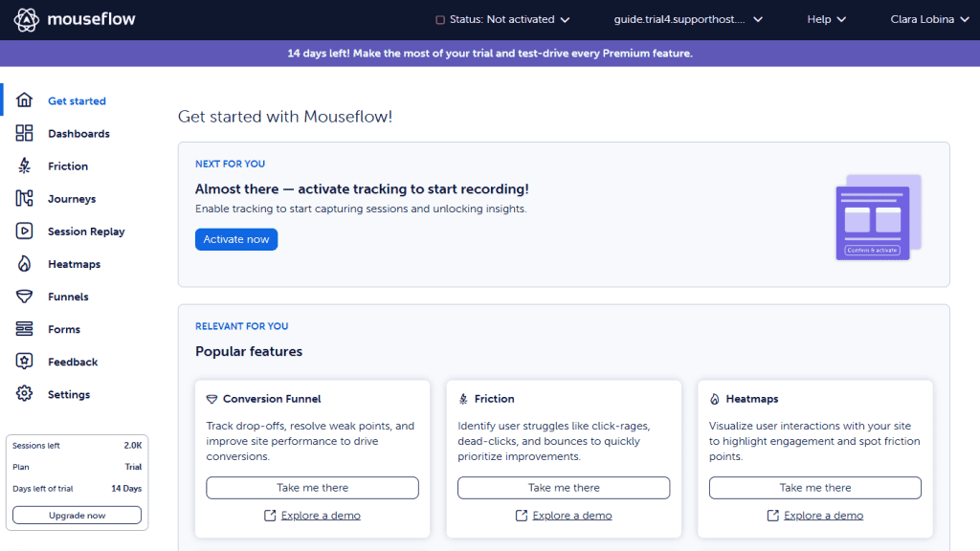Open the Friction section from the sidebar
The image size is (980, 551).
[x=68, y=165]
